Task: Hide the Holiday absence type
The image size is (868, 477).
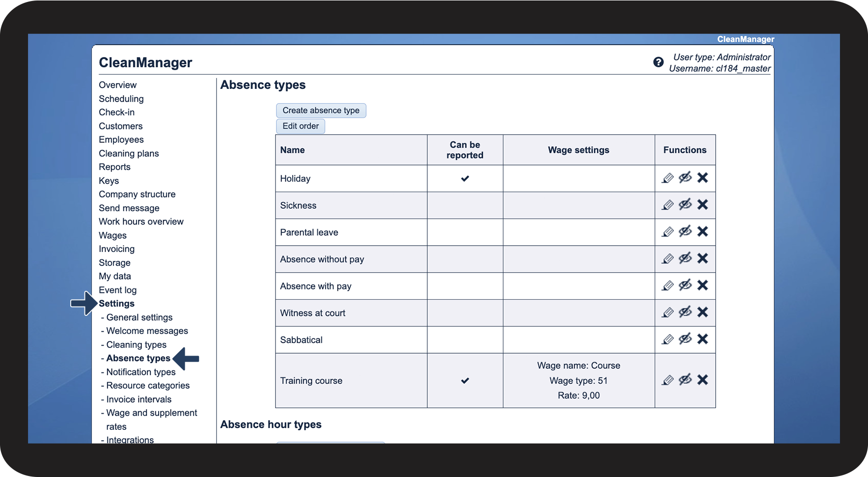Action: tap(685, 178)
